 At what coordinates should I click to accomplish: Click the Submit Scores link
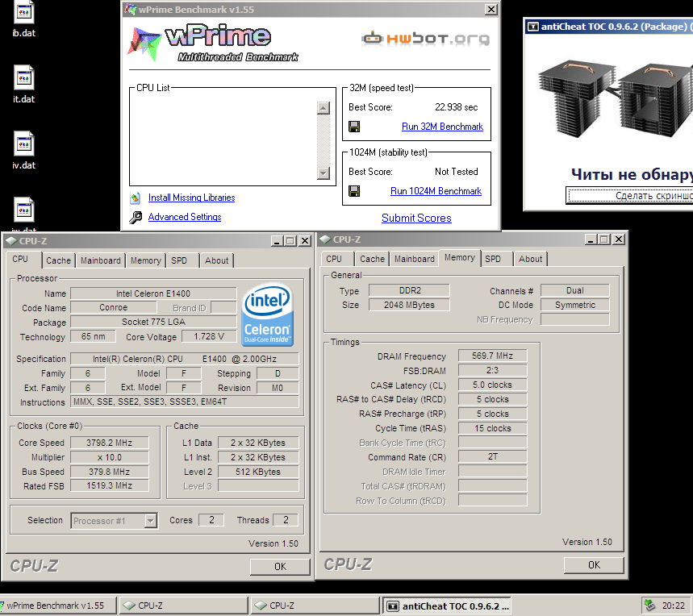[x=416, y=219]
